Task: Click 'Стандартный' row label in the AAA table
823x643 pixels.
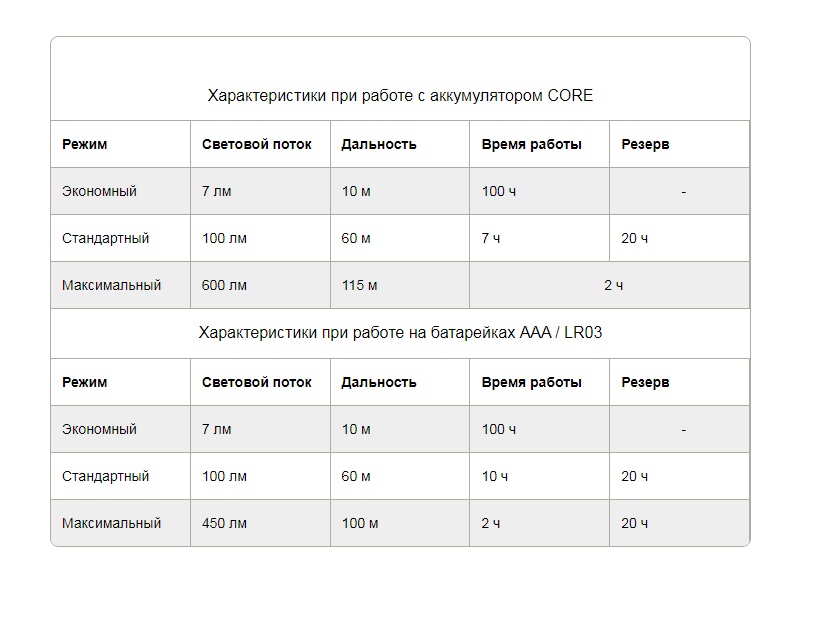Action: pyautogui.click(x=105, y=476)
